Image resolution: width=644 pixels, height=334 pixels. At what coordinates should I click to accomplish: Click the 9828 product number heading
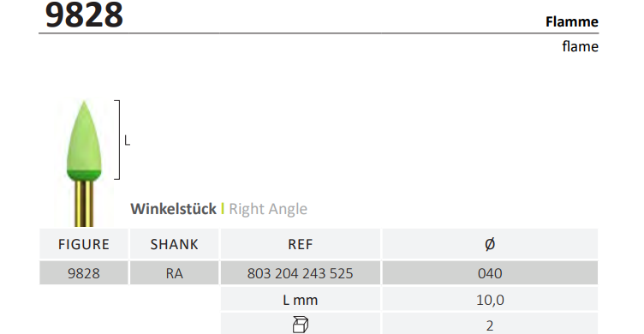coord(84,15)
